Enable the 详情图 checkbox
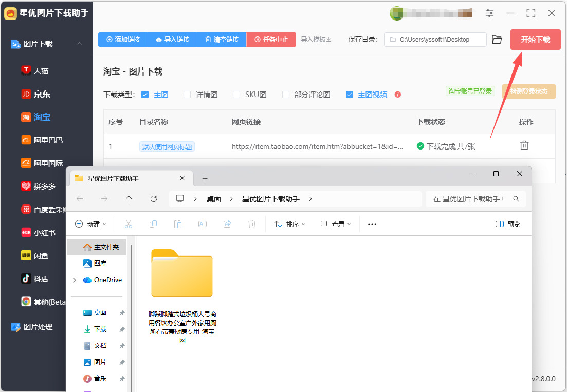Image resolution: width=567 pixels, height=392 pixels. click(x=187, y=95)
